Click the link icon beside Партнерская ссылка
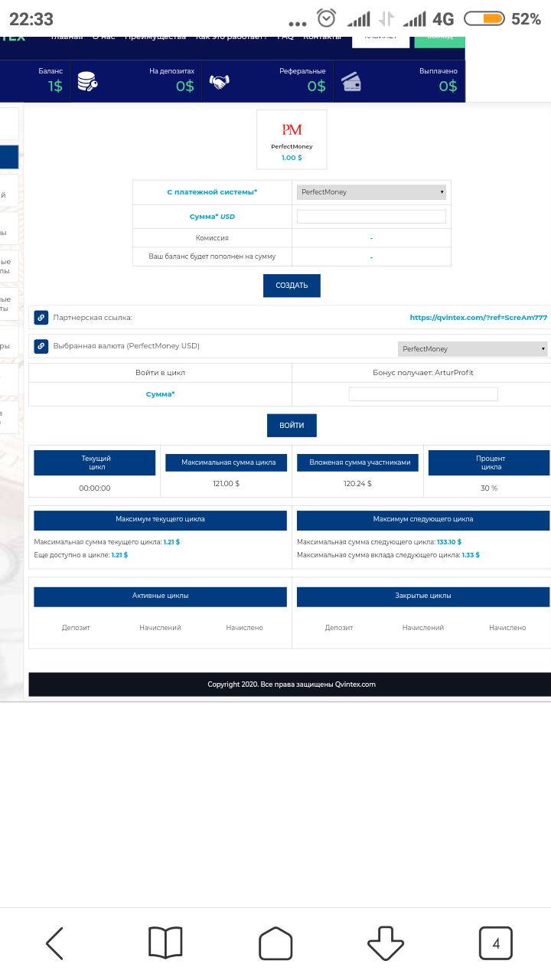Image resolution: width=551 pixels, height=980 pixels. click(41, 317)
